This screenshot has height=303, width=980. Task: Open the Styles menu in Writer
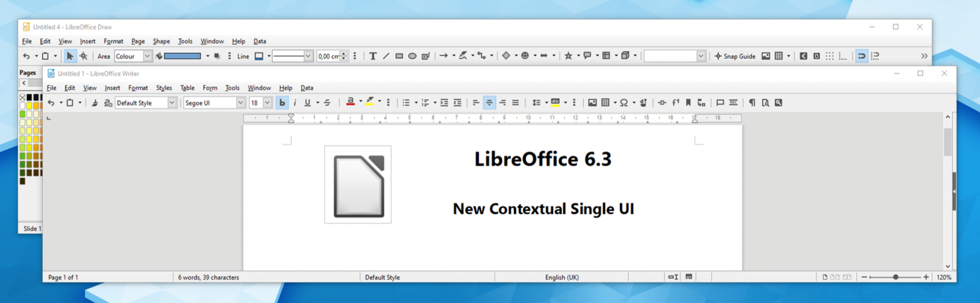coord(164,88)
